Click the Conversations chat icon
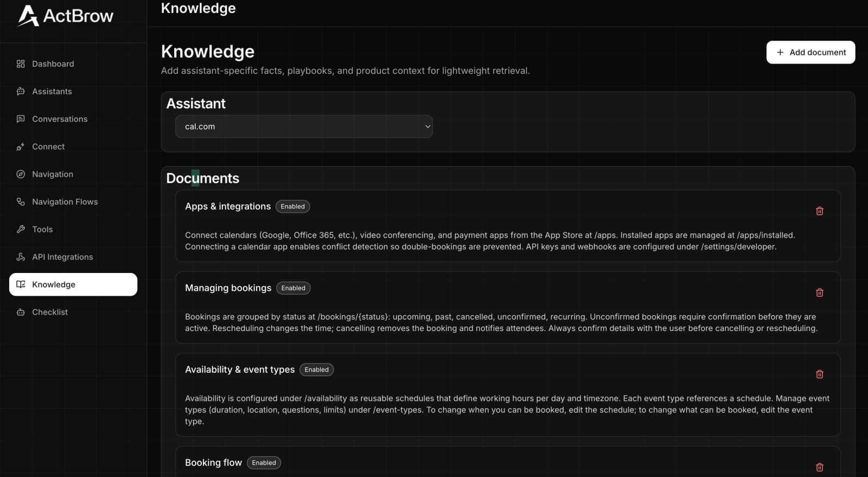 coord(21,119)
